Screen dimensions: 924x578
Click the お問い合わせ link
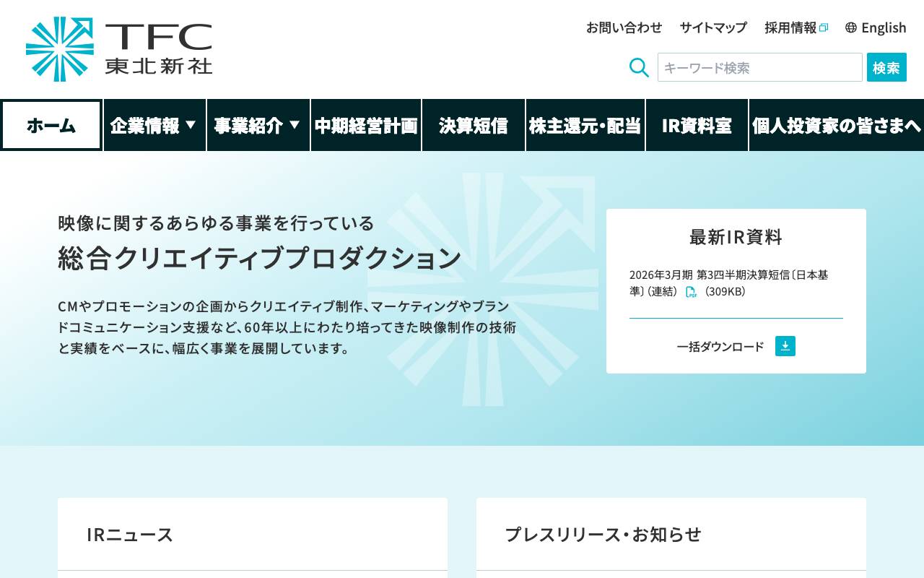tap(624, 27)
